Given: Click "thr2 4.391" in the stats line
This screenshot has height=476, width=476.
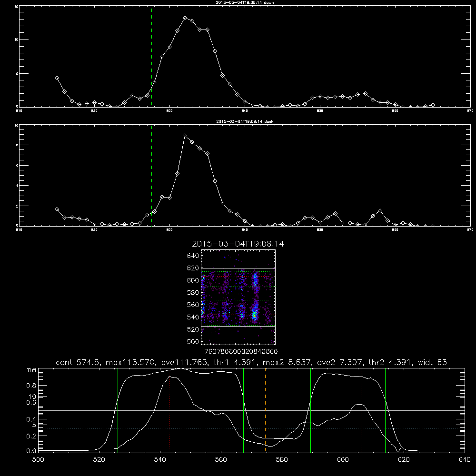Looking at the screenshot, I should [x=390, y=362].
